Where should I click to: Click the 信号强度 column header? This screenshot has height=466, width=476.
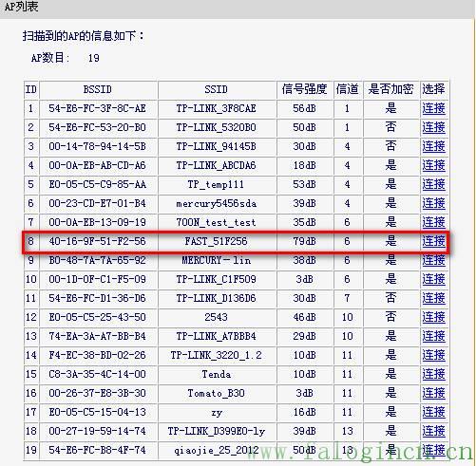(304, 89)
